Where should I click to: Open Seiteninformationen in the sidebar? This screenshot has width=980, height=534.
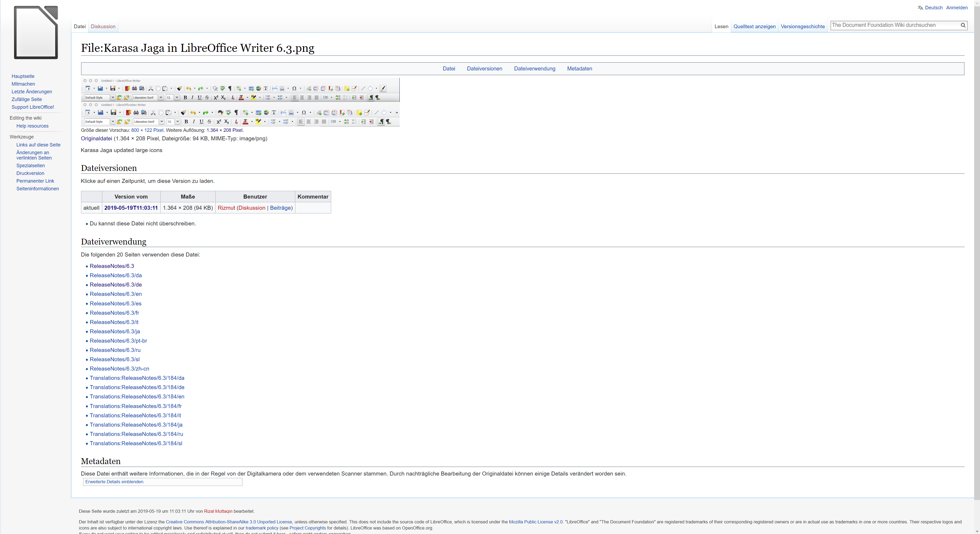pos(38,188)
